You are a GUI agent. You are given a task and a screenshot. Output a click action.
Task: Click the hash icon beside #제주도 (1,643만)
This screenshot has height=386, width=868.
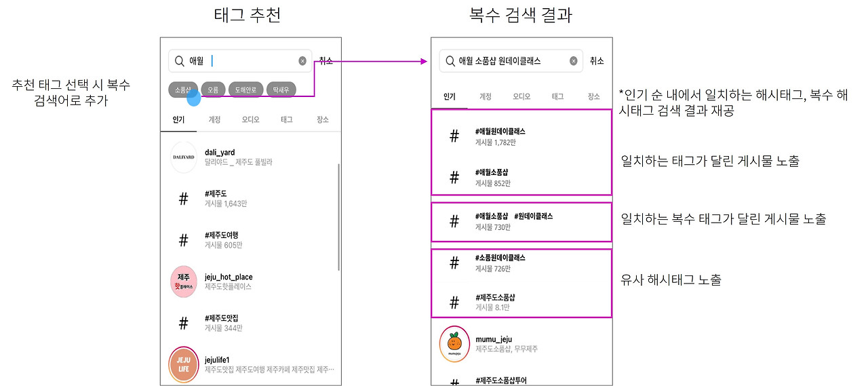[183, 199]
